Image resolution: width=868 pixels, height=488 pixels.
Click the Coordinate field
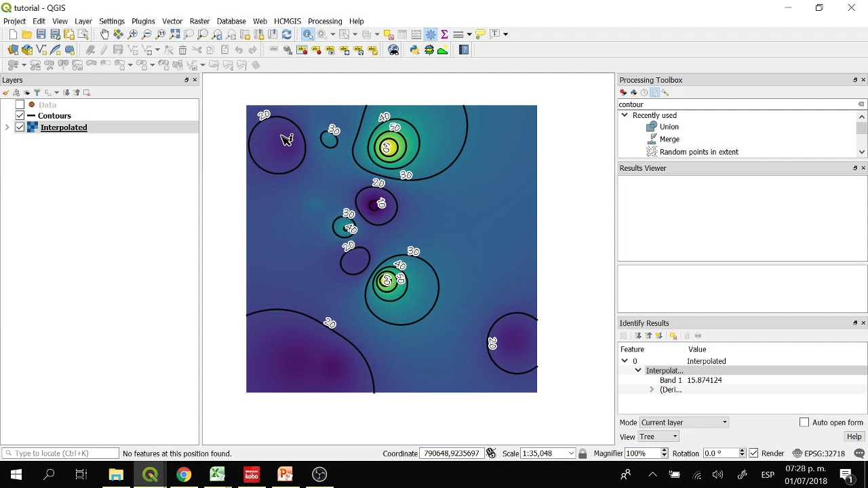tap(451, 453)
